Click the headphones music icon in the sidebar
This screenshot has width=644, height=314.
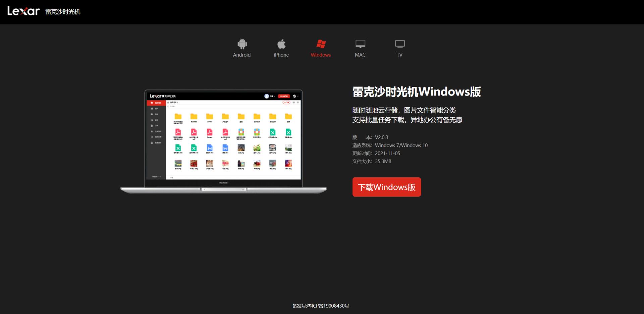click(152, 120)
